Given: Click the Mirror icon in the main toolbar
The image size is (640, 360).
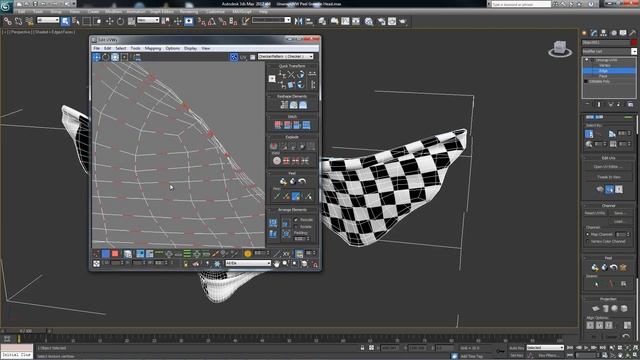Looking at the screenshot, I should [x=298, y=21].
